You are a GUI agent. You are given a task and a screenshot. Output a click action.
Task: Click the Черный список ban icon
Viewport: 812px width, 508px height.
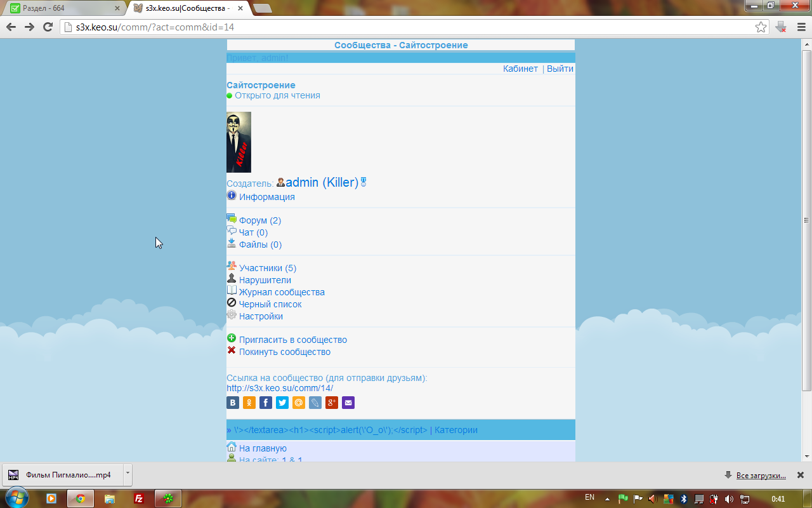coord(232,302)
